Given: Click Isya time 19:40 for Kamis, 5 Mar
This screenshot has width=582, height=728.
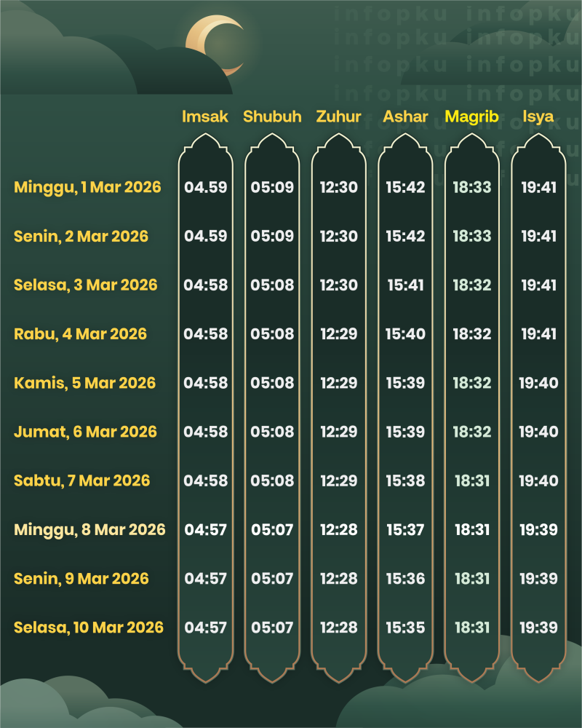Looking at the screenshot, I should 538,383.
